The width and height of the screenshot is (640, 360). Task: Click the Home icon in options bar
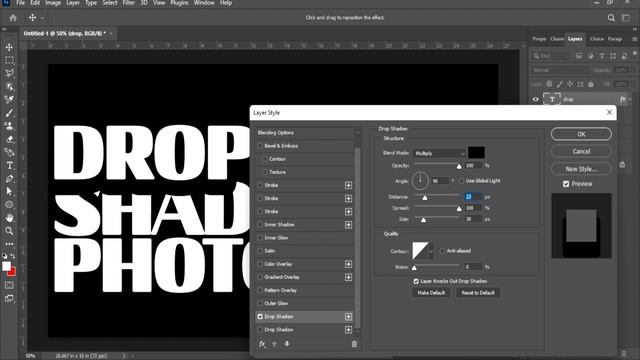tap(13, 18)
